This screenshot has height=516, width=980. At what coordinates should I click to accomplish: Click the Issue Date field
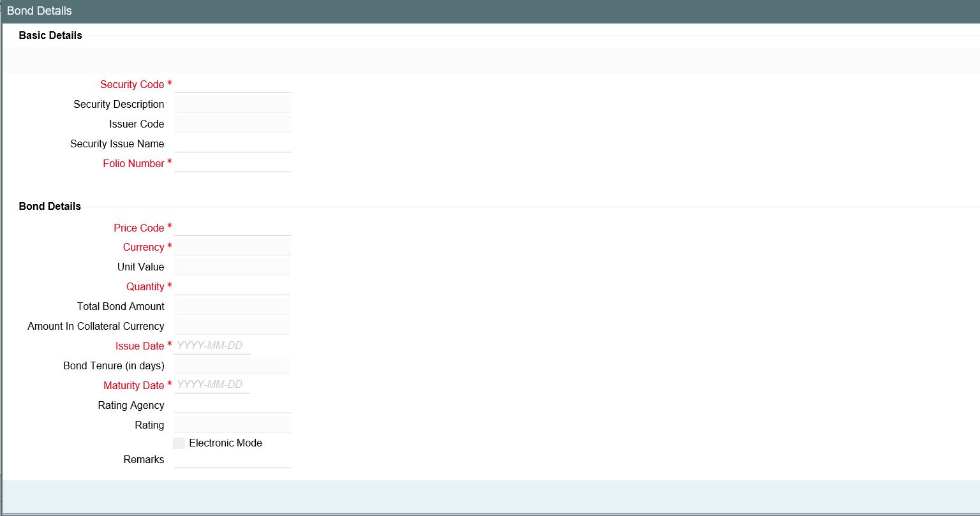(x=212, y=346)
